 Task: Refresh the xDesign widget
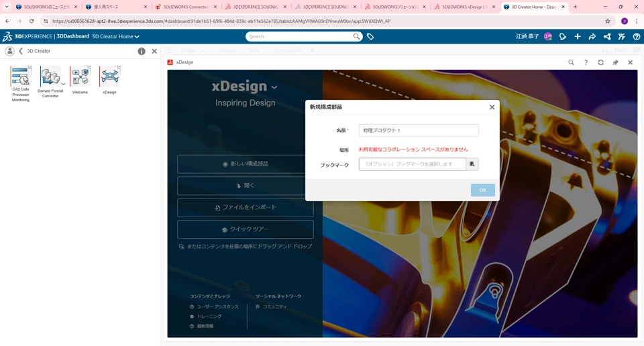[600, 62]
